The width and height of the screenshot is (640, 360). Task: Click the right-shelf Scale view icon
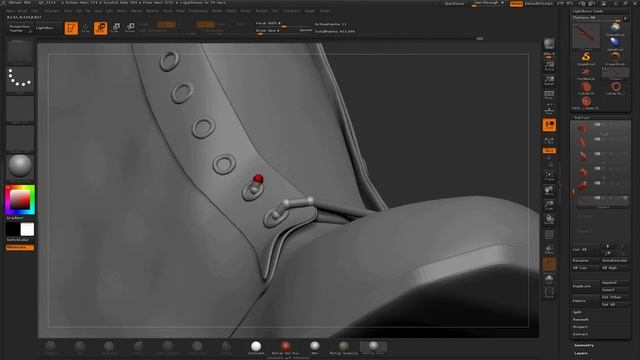click(549, 205)
